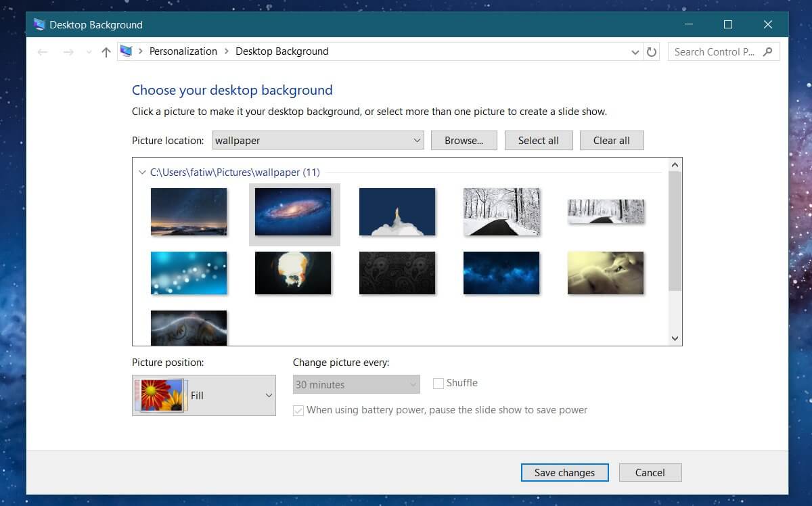Select the wide panoramic snow wallpaper
812x506 pixels.
tap(606, 211)
